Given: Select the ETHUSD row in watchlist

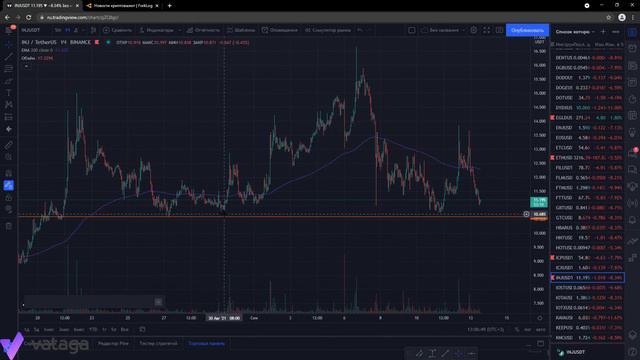Looking at the screenshot, I should tap(587, 158).
